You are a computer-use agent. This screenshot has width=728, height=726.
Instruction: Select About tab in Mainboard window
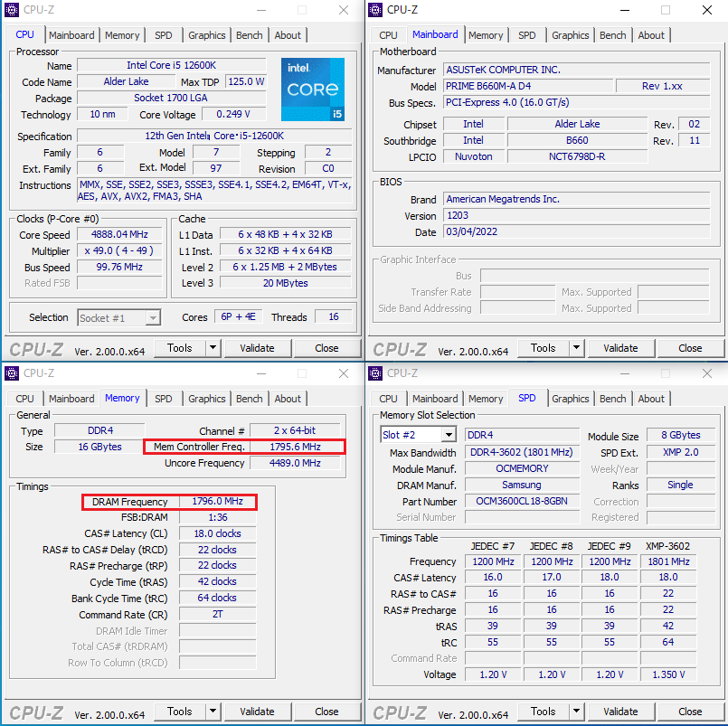(x=651, y=35)
